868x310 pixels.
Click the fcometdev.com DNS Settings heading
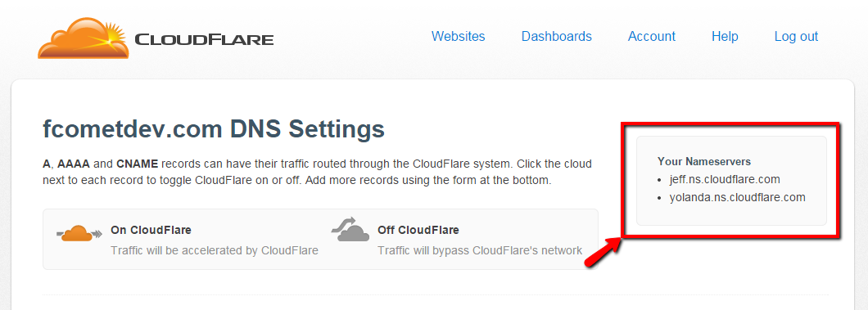214,130
